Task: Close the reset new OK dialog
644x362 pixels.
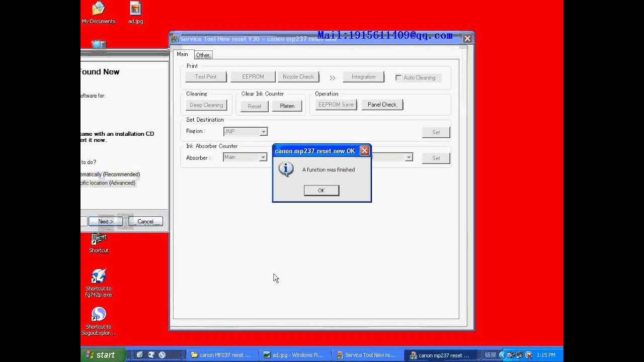Action: (x=365, y=151)
